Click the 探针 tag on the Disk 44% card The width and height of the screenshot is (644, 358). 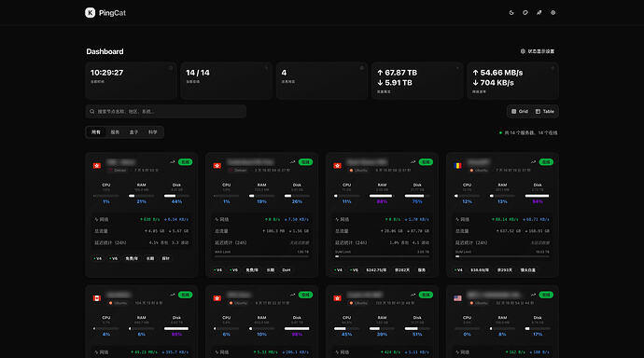click(x=165, y=258)
